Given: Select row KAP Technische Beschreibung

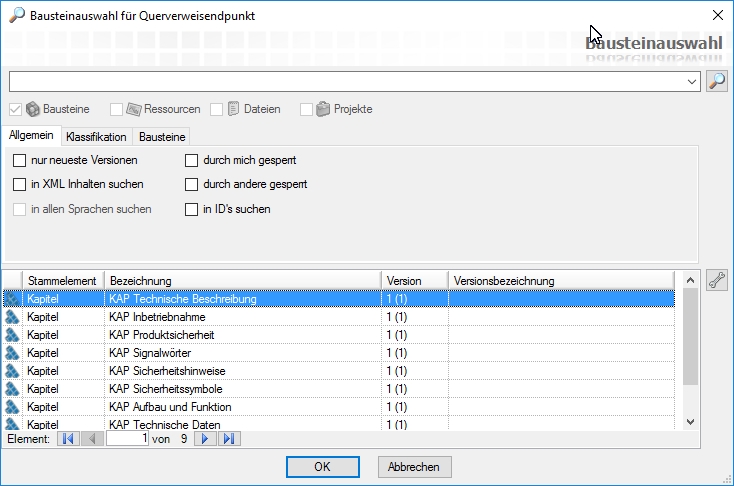Looking at the screenshot, I should (x=339, y=299).
